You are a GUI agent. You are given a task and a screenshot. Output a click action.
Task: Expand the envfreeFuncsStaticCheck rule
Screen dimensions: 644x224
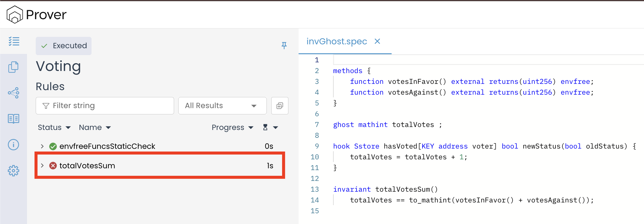coord(42,146)
